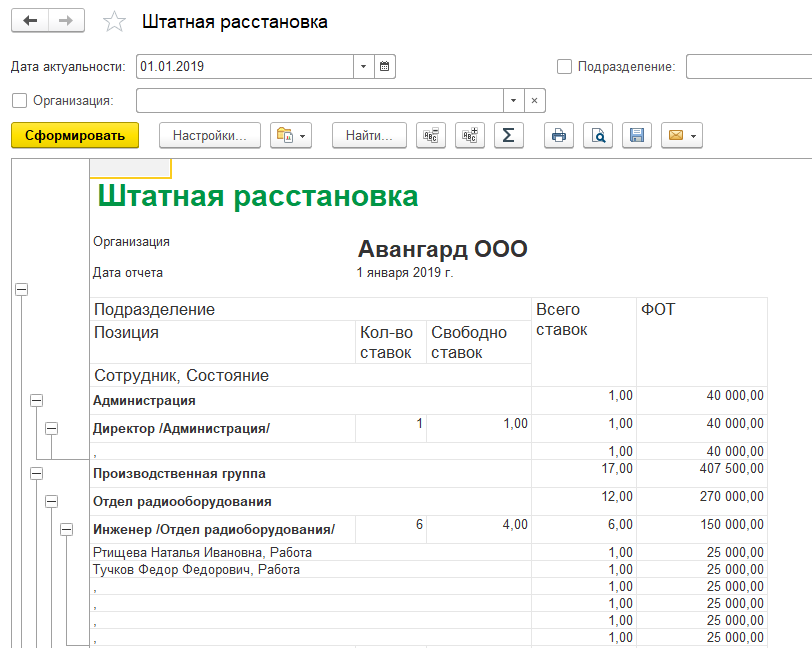This screenshot has width=812, height=648.
Task: Print the report with printer icon
Action: [559, 135]
